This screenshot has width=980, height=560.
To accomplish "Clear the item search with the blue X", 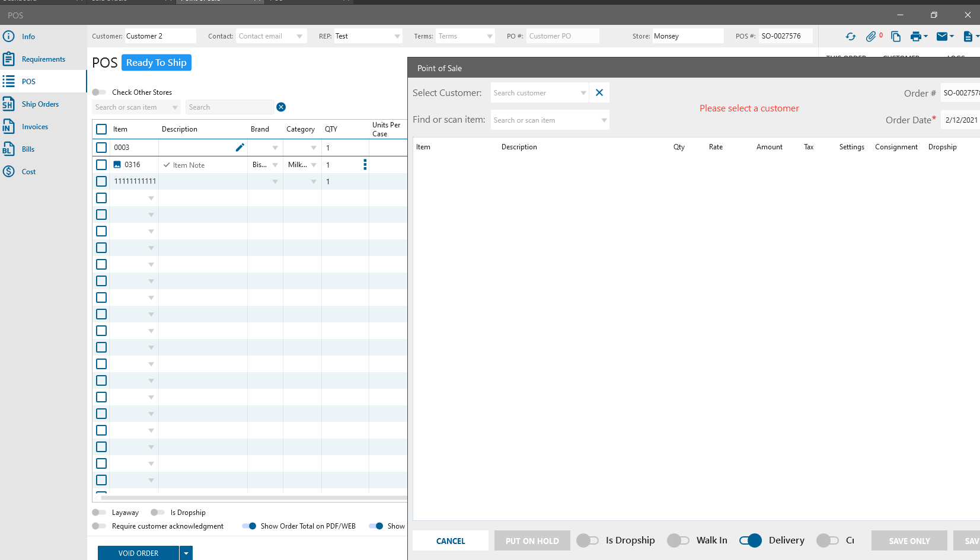I will pyautogui.click(x=281, y=107).
